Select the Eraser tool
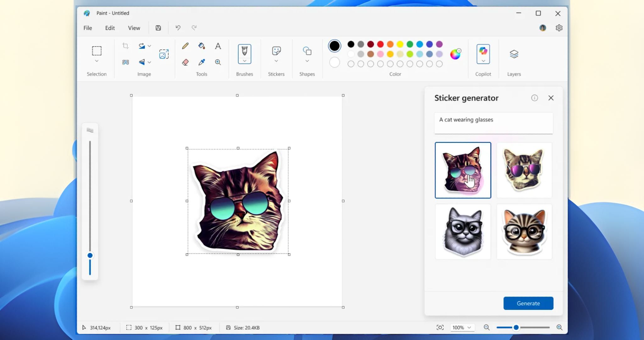This screenshot has height=340, width=644. coord(186,62)
